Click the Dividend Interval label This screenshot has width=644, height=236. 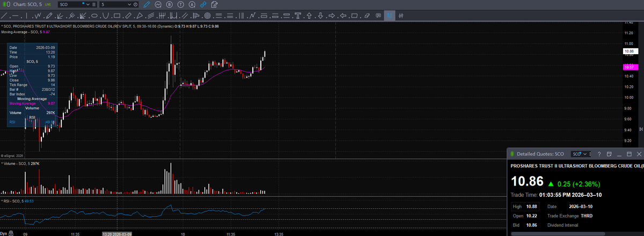click(563, 225)
